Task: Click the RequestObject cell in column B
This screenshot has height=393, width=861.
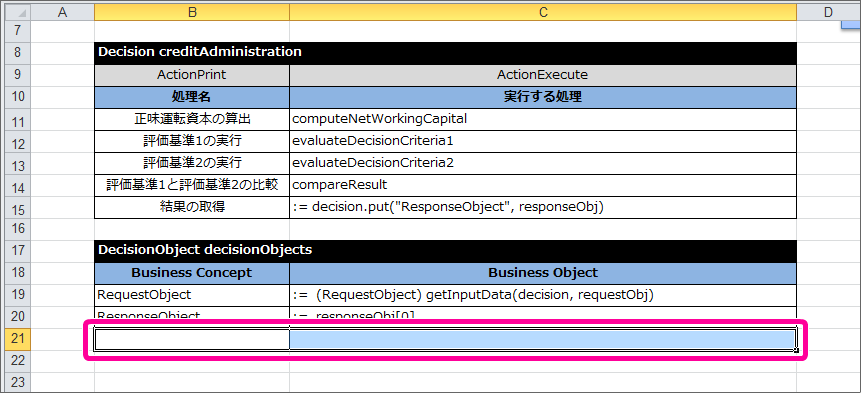Action: pos(192,295)
